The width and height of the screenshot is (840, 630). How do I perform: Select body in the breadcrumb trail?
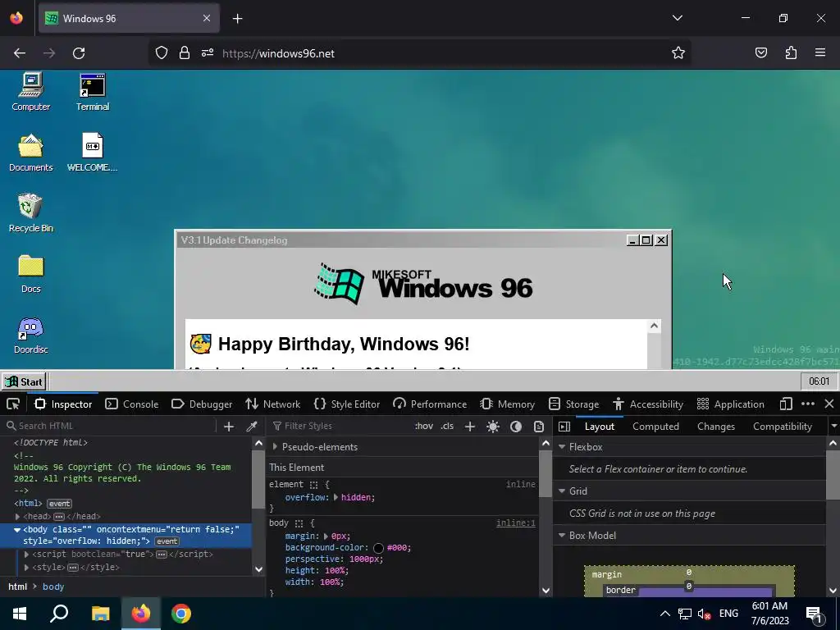pyautogui.click(x=53, y=587)
